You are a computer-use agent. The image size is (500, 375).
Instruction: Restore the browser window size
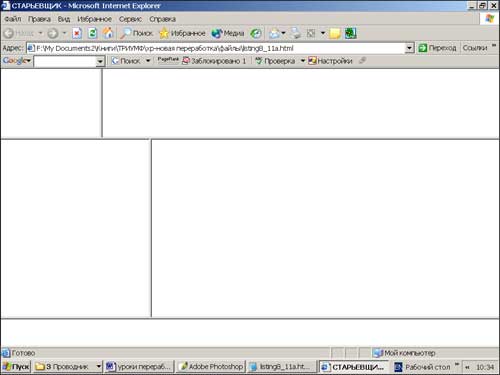point(482,5)
